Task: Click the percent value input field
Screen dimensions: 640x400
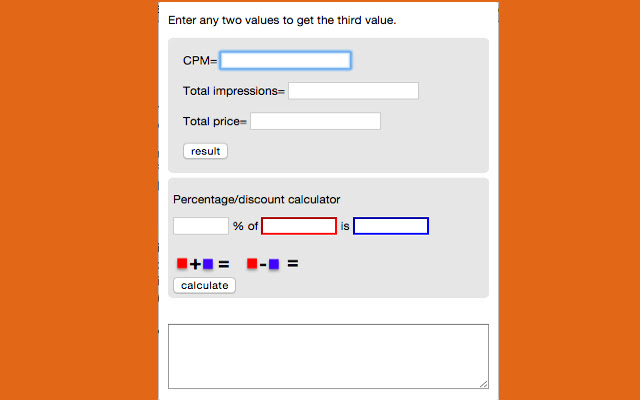Action: pyautogui.click(x=201, y=226)
